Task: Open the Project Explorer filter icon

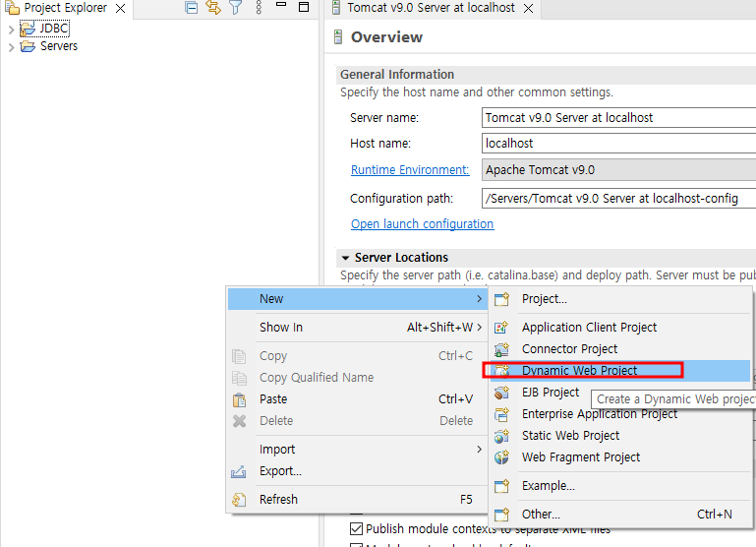Action: [235, 8]
